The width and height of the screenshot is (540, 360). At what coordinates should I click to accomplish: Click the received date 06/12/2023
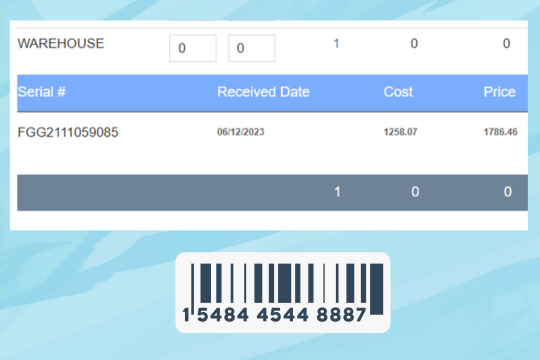coord(241,132)
